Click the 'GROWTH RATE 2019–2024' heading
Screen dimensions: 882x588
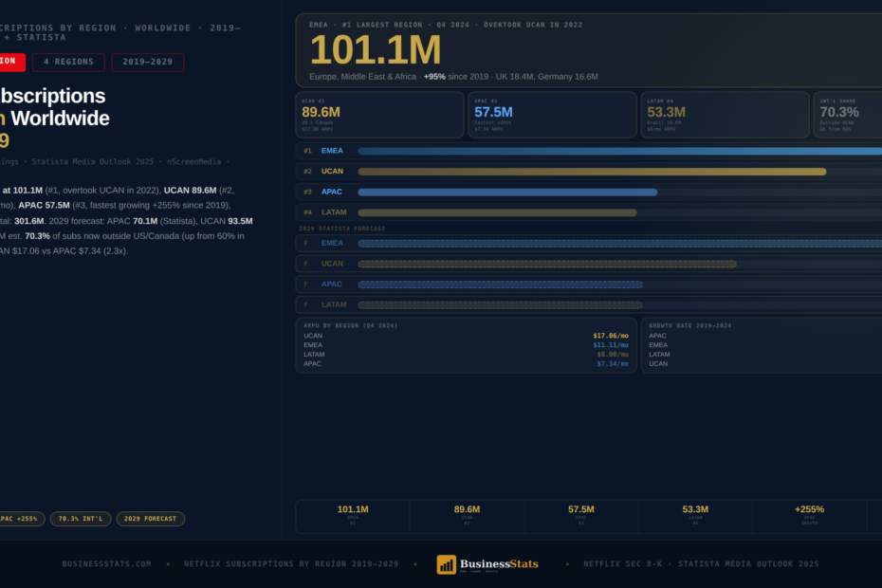coord(690,326)
